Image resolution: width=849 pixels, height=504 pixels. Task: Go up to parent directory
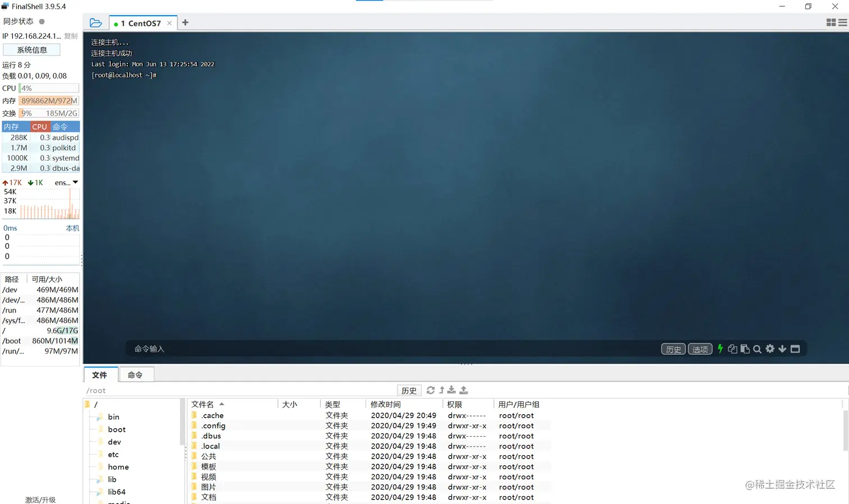[x=442, y=390]
